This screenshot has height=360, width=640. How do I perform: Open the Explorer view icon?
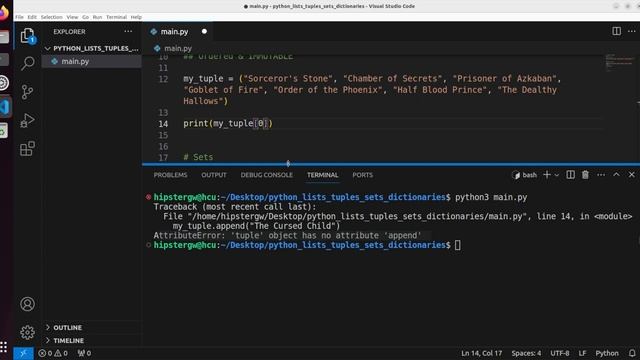click(27, 36)
